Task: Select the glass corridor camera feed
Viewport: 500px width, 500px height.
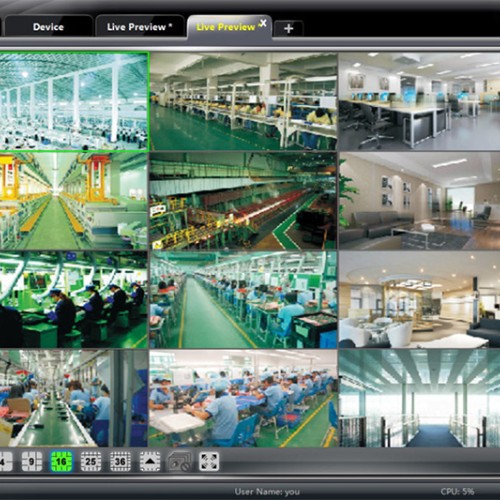Action: coord(419,398)
